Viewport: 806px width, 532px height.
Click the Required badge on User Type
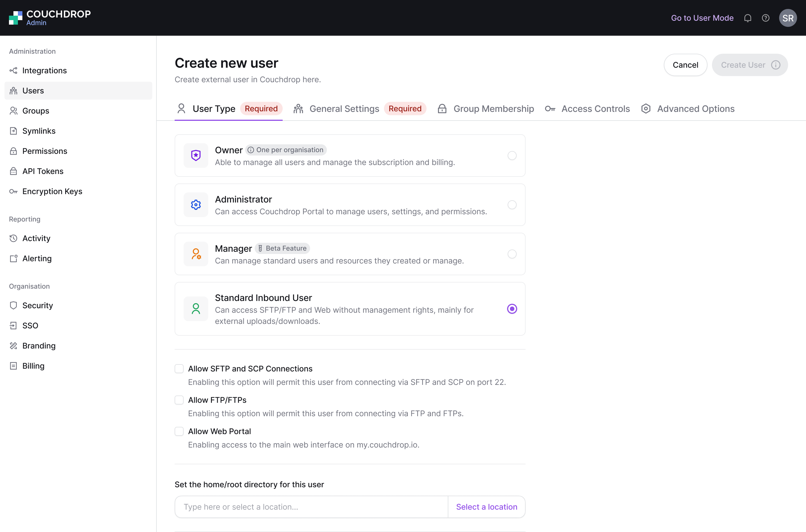pyautogui.click(x=261, y=109)
